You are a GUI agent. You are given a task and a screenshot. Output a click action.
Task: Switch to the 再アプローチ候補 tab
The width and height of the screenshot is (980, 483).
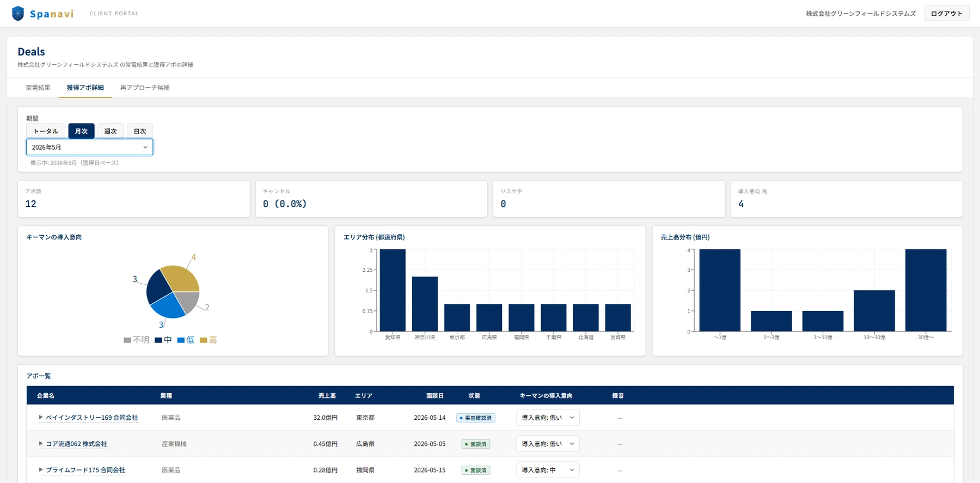coord(145,88)
